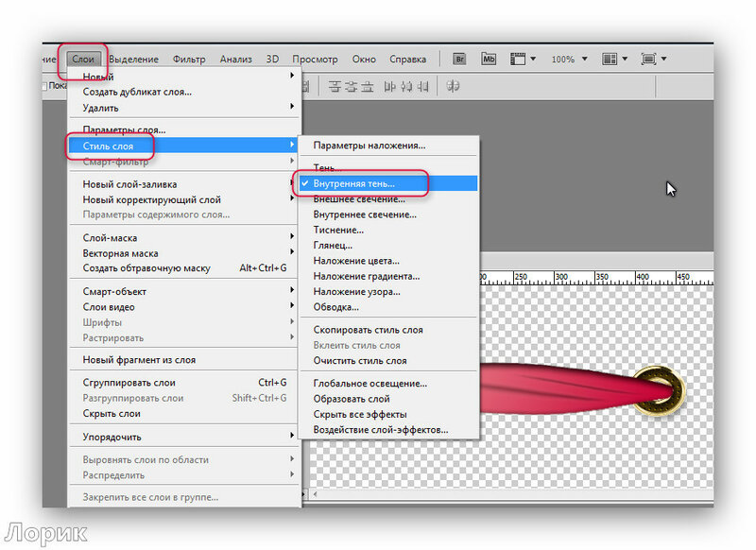Choose Образовать слой
The height and width of the screenshot is (550, 756).
(388, 399)
